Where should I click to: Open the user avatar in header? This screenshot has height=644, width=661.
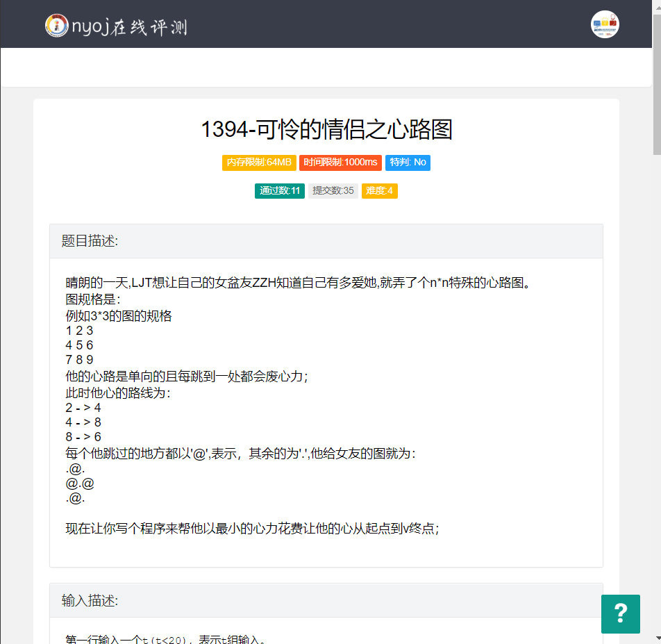605,24
